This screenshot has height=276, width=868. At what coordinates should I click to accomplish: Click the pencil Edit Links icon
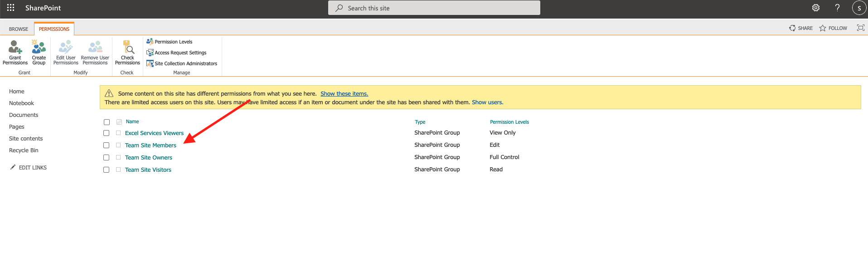point(13,167)
